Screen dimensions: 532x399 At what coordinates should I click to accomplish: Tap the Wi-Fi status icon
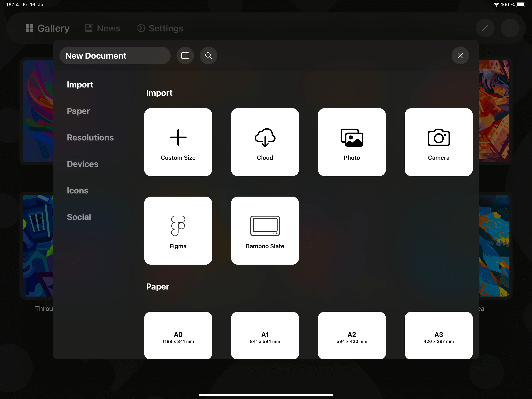(x=496, y=4)
